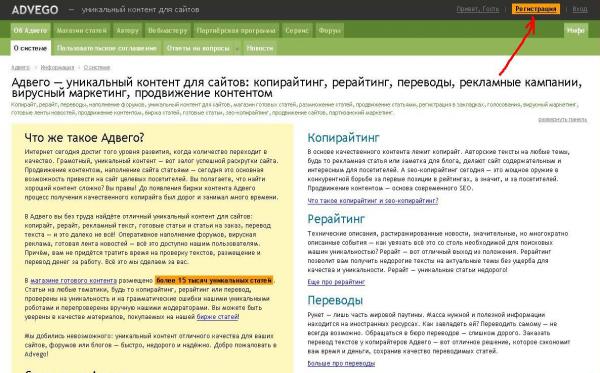Click the header slogan уникальный контент для сайтов
Screen dimensions: 600x373
[x=140, y=10]
